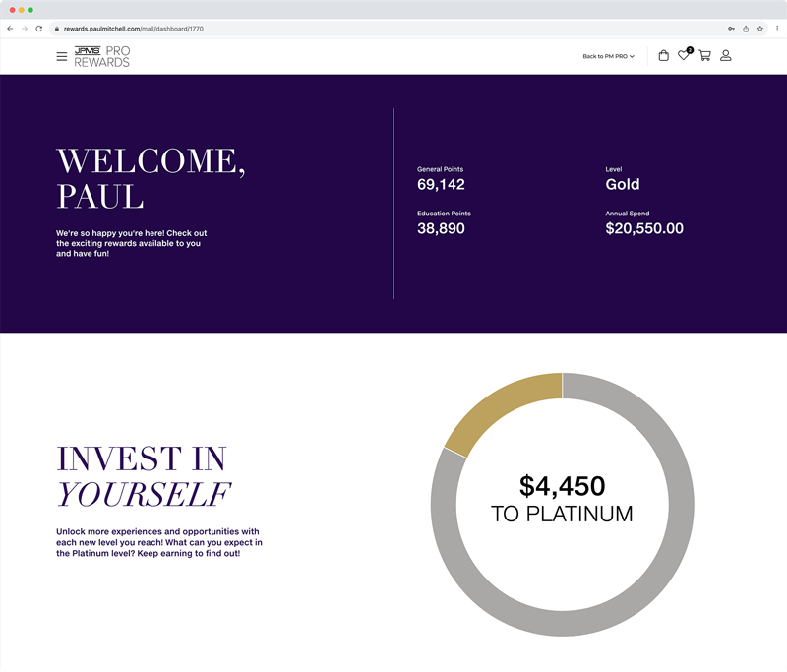Screen dimensions: 787x672
Task: Go back to the previous page
Action: tap(10, 29)
